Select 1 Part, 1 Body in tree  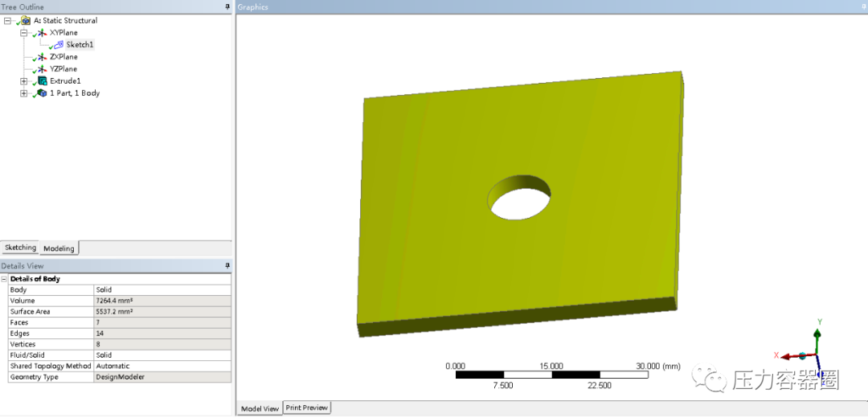pyautogui.click(x=75, y=93)
